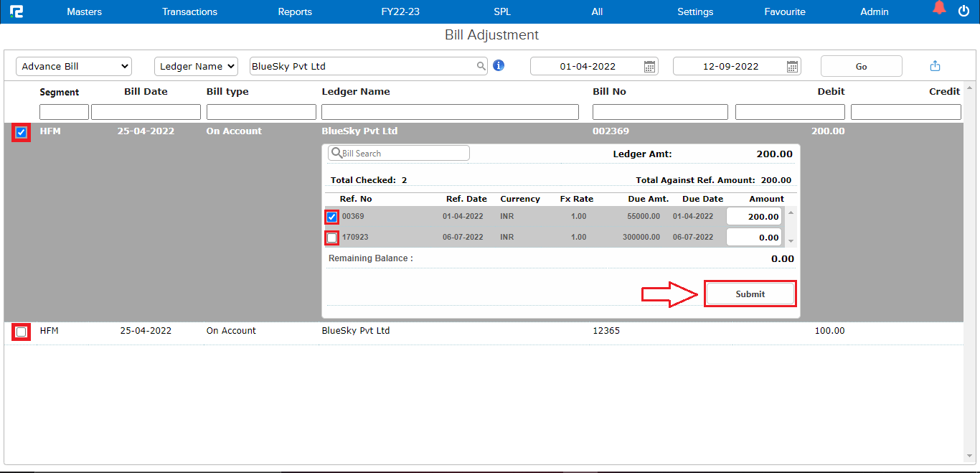Open the to-date calendar picker icon

click(792, 67)
